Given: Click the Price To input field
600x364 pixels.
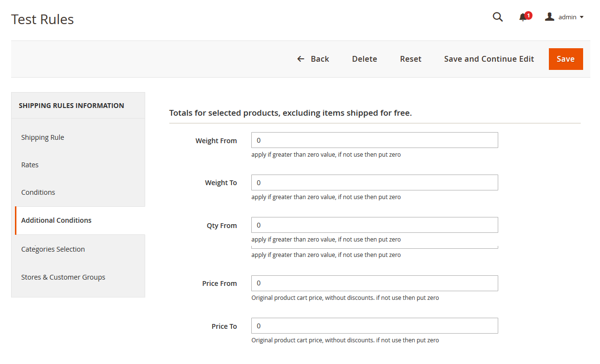Looking at the screenshot, I should (x=374, y=326).
